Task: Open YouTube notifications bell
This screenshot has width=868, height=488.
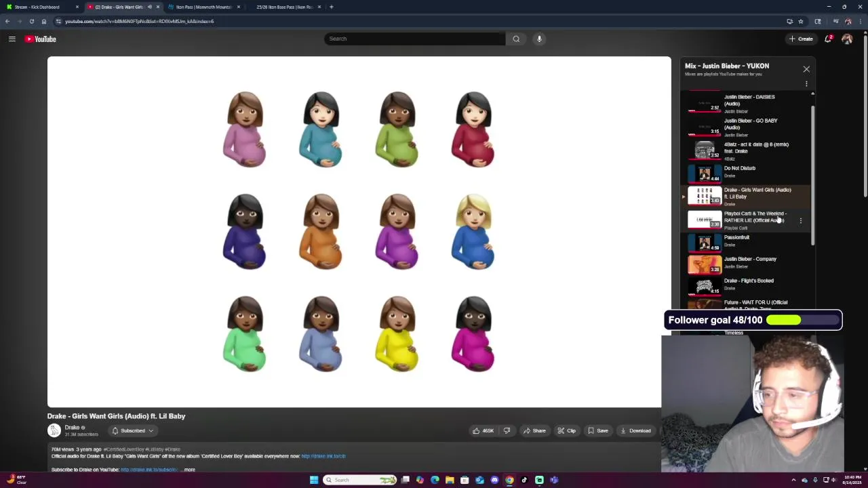Action: click(828, 39)
